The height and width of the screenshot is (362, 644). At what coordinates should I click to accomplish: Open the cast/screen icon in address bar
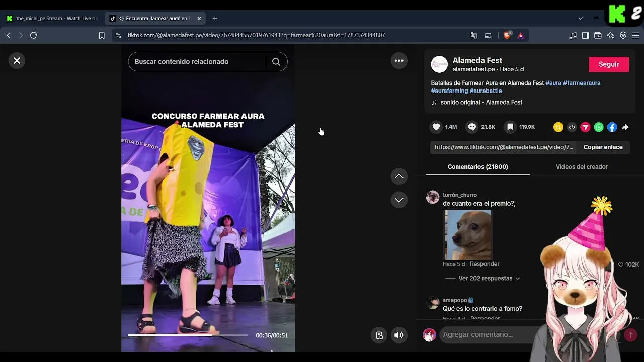click(488, 35)
